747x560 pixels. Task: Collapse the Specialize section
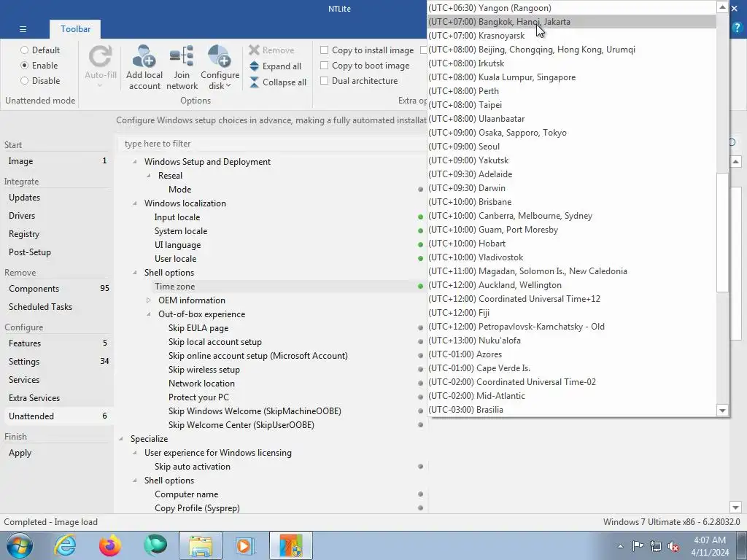(x=120, y=438)
